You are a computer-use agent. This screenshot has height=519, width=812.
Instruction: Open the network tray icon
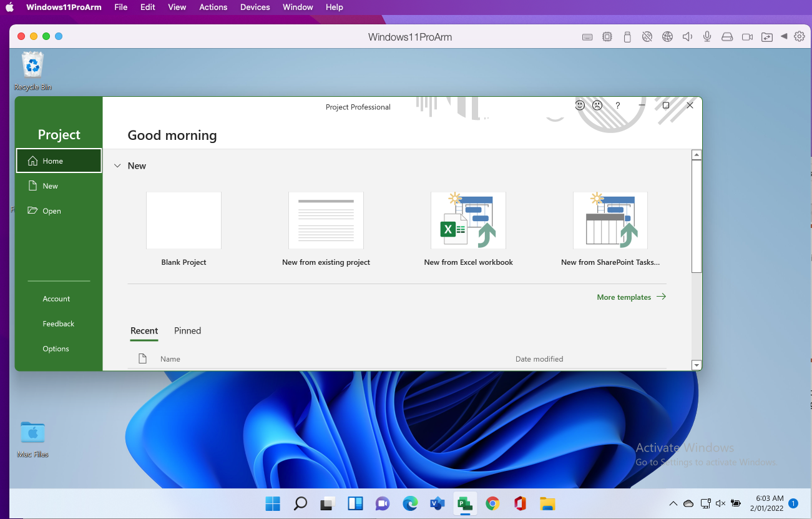click(705, 503)
